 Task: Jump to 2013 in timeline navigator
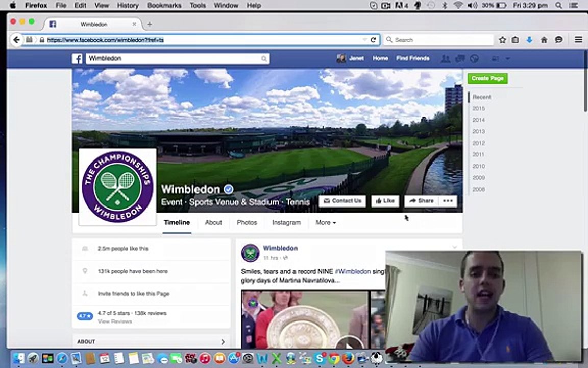tap(478, 131)
